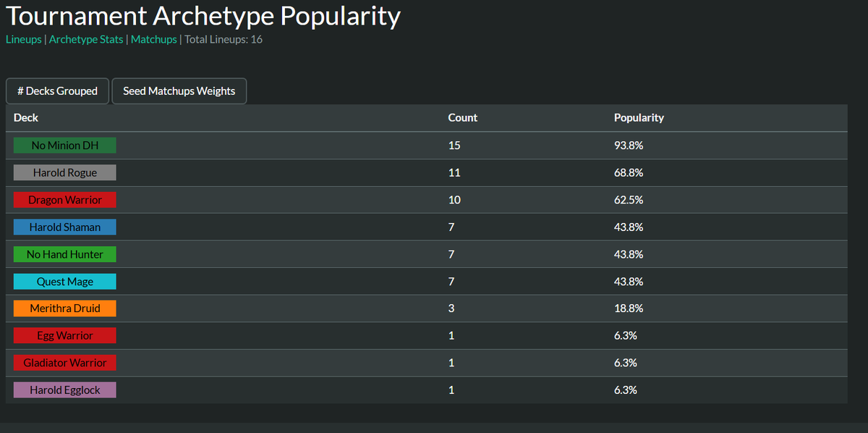Click count 1 in Egg Warrior row
The image size is (868, 433).
[x=451, y=335]
